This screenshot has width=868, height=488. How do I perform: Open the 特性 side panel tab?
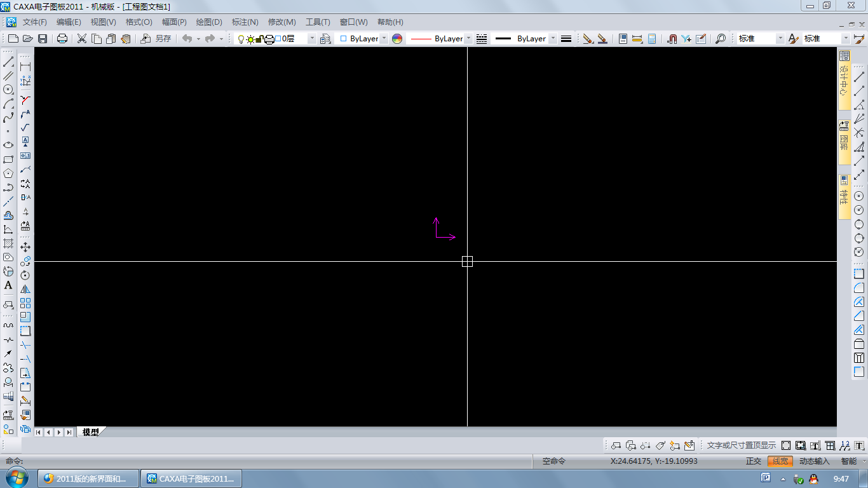(x=844, y=196)
